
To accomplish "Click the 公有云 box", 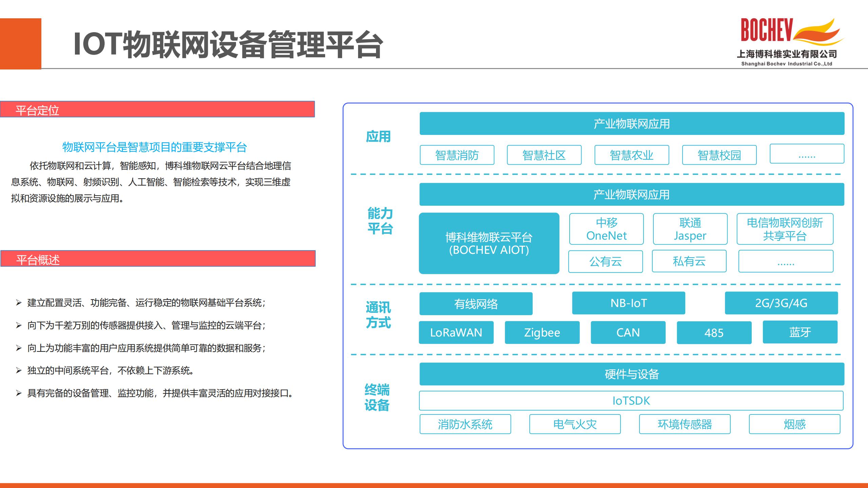I will (x=606, y=262).
